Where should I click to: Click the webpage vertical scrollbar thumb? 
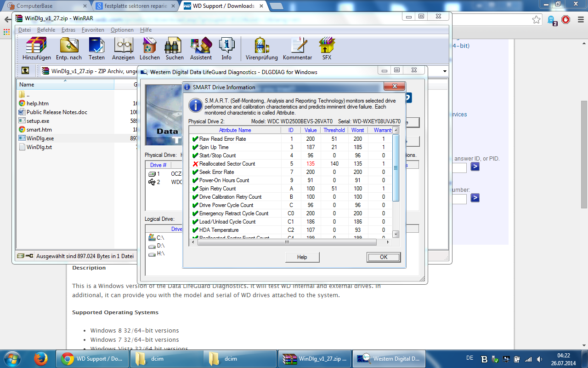tap(584, 155)
